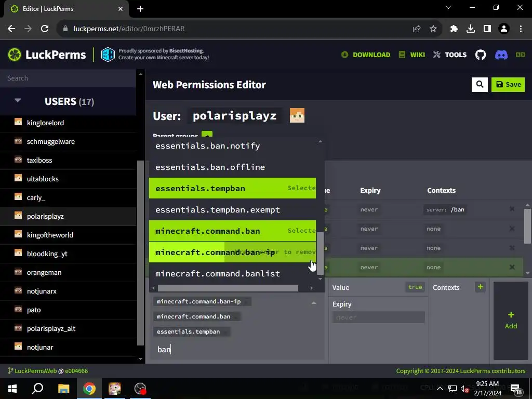532x399 pixels.
Task: Collapse the USERS section
Action: (18, 101)
